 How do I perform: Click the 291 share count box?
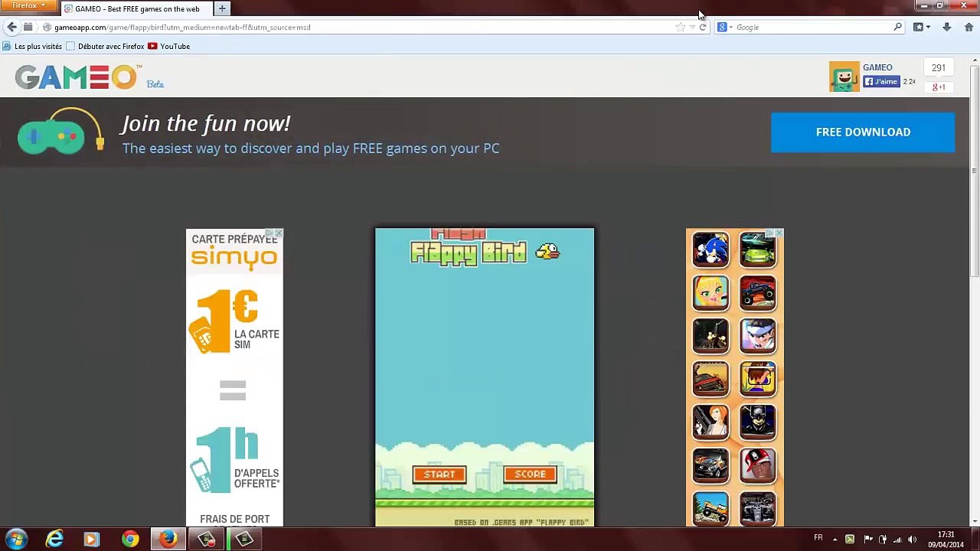(939, 68)
